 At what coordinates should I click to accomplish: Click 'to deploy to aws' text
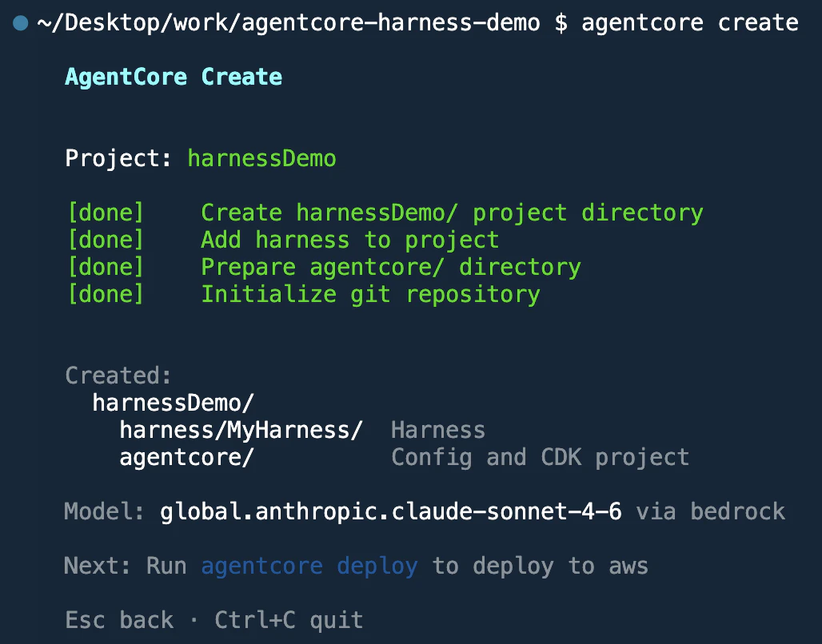[x=541, y=566]
